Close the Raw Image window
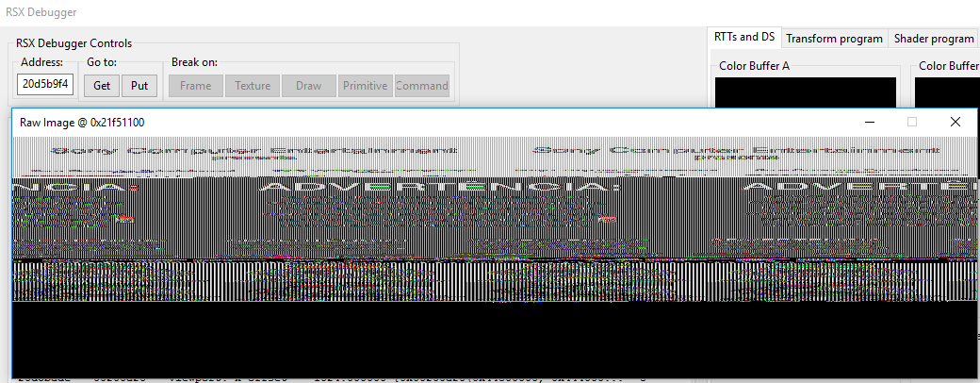Image resolution: width=980 pixels, height=383 pixels. 955,122
